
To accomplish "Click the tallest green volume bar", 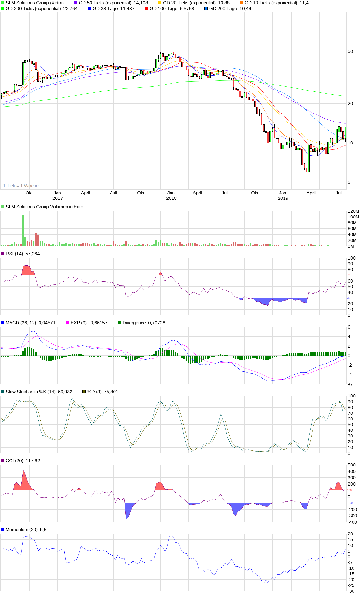I will click(23, 231).
